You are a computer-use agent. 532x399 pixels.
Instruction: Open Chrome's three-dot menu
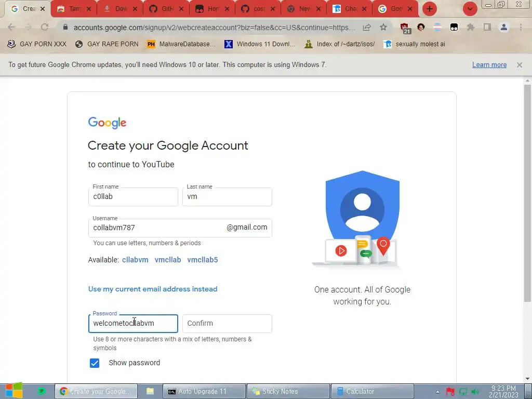521,27
